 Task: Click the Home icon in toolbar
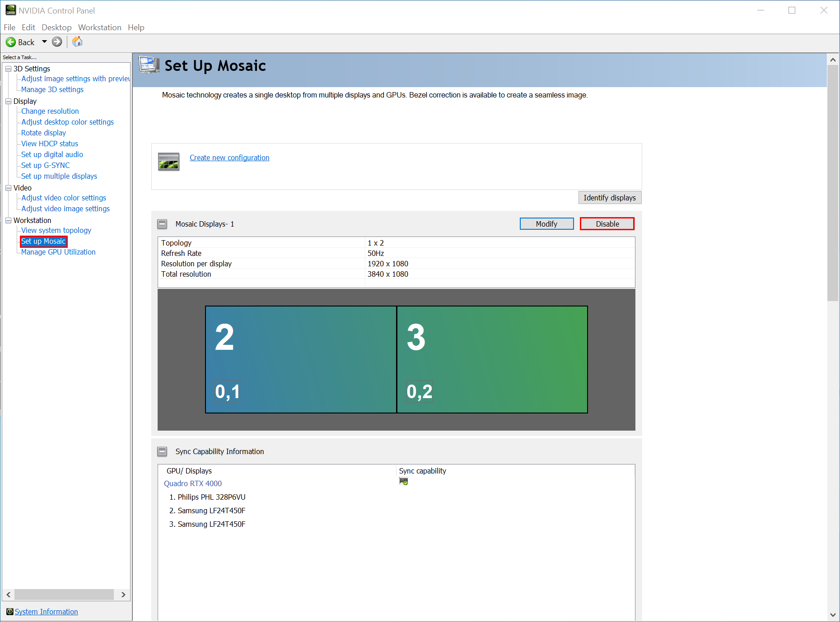click(77, 42)
